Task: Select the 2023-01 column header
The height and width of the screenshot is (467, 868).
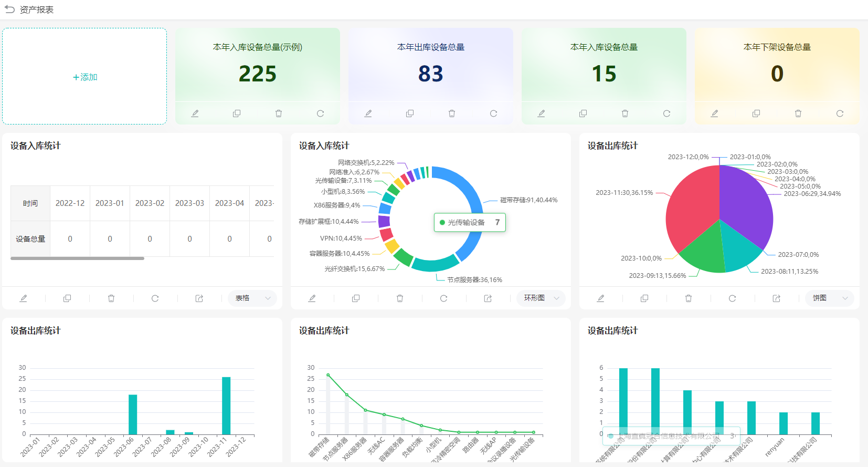Action: (x=110, y=203)
